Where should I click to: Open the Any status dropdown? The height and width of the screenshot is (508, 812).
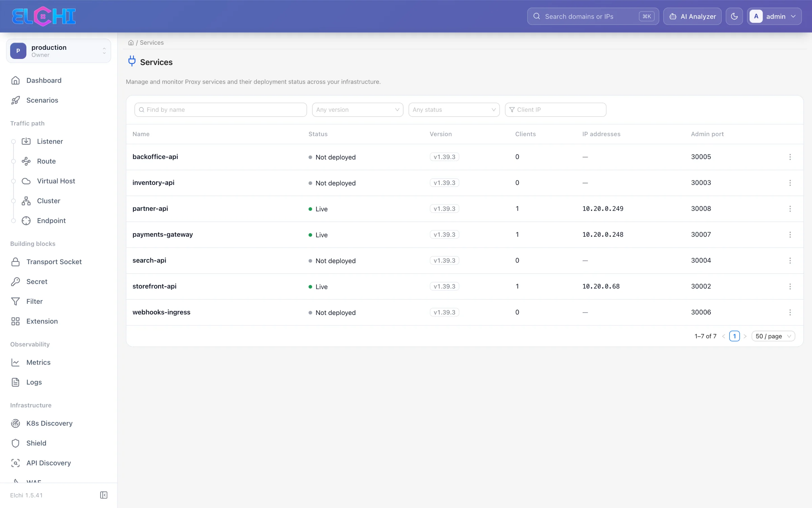click(454, 110)
